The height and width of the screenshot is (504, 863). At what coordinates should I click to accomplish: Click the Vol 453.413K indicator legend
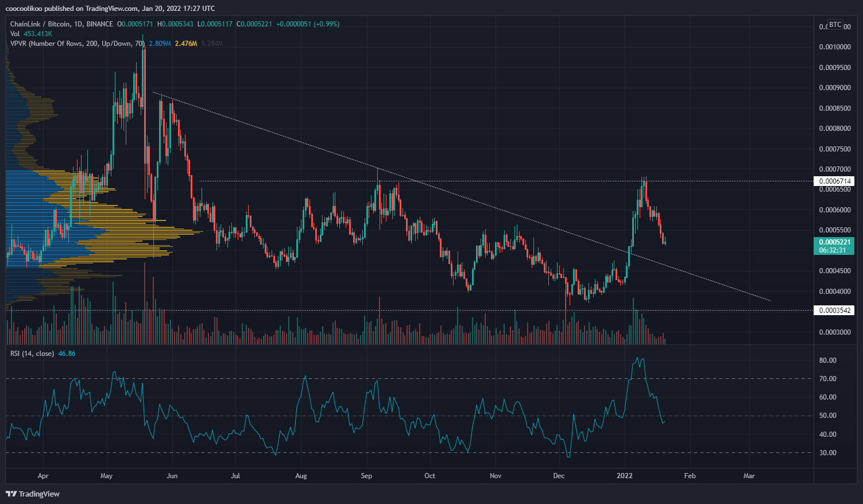click(31, 34)
